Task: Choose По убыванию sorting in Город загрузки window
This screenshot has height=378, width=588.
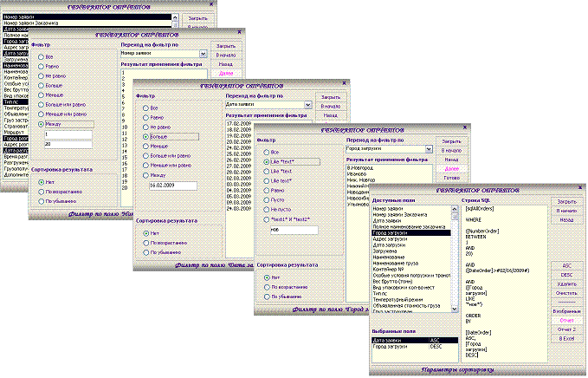Action: click(x=267, y=297)
